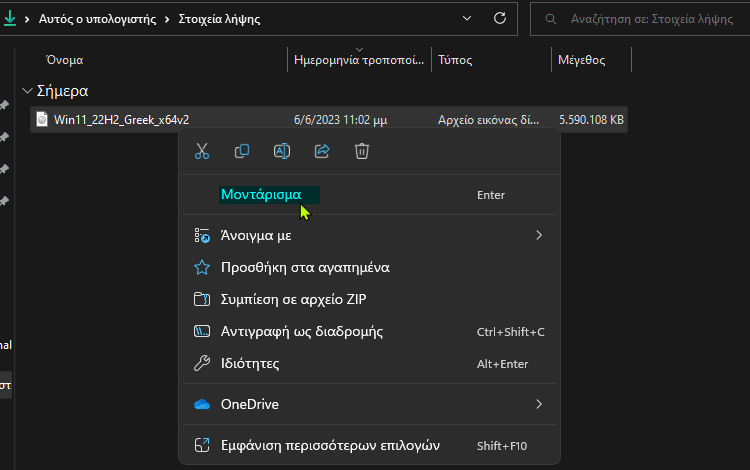Viewport: 750px width, 470px height.
Task: Sort by Μέγεθος column header
Action: [x=582, y=60]
